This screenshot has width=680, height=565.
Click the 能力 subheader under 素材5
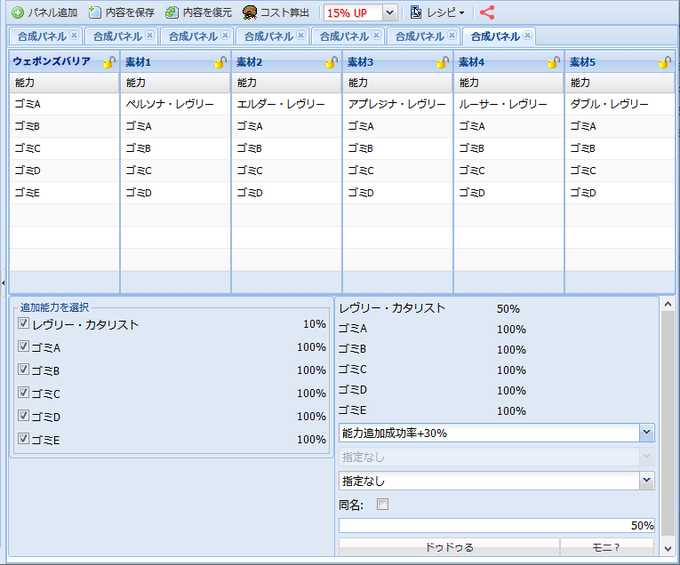[x=620, y=82]
